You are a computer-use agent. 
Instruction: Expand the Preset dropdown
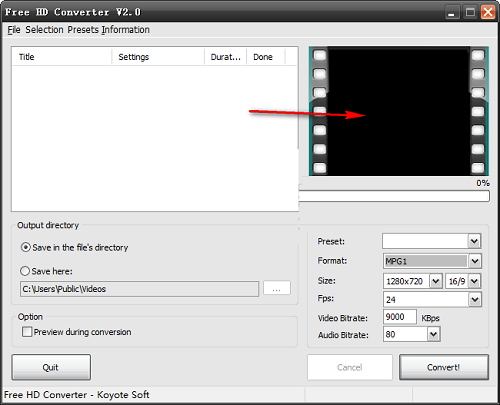point(474,241)
